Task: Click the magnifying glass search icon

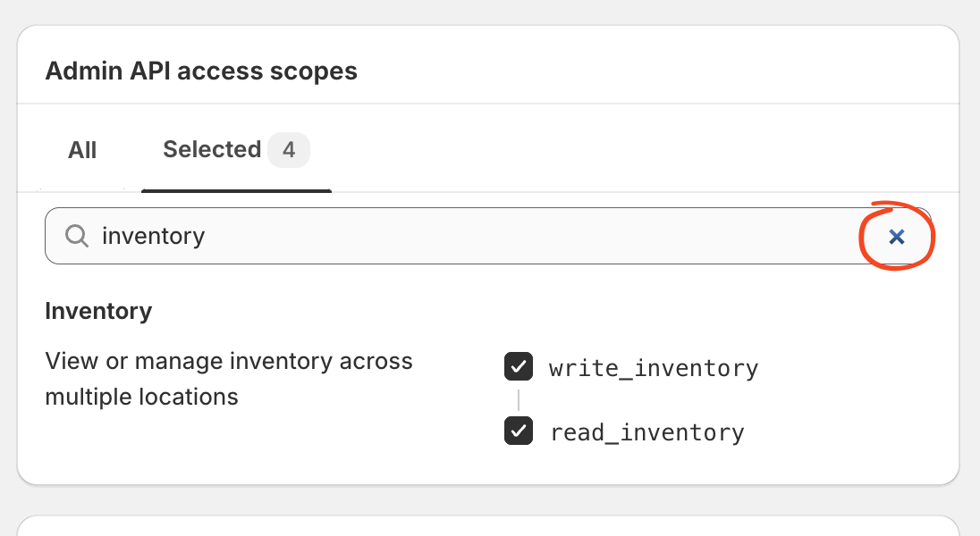Action: (x=77, y=236)
